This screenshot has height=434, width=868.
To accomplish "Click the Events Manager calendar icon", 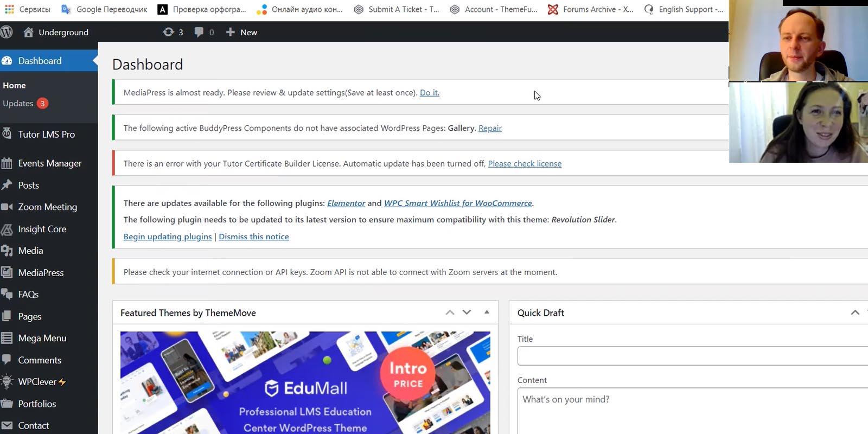I will [7, 163].
